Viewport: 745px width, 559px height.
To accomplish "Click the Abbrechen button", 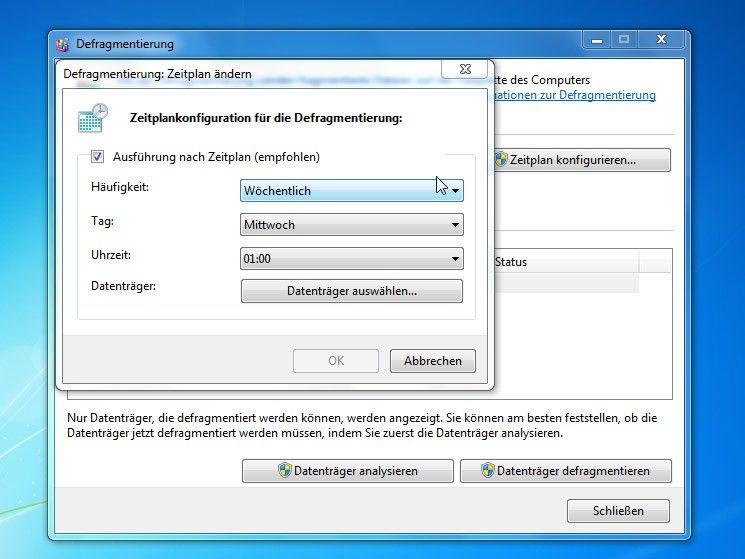I will click(432, 361).
